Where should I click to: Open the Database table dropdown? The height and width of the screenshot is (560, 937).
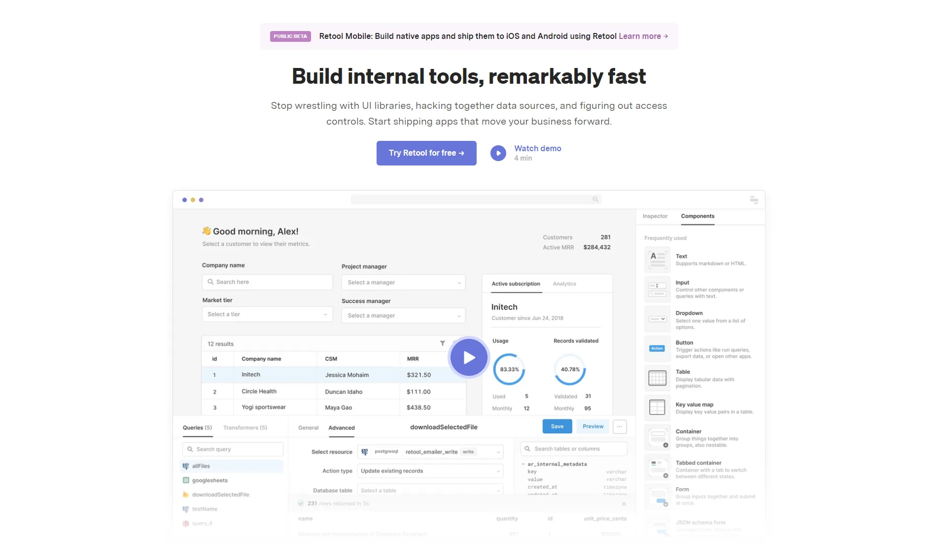pyautogui.click(x=430, y=491)
